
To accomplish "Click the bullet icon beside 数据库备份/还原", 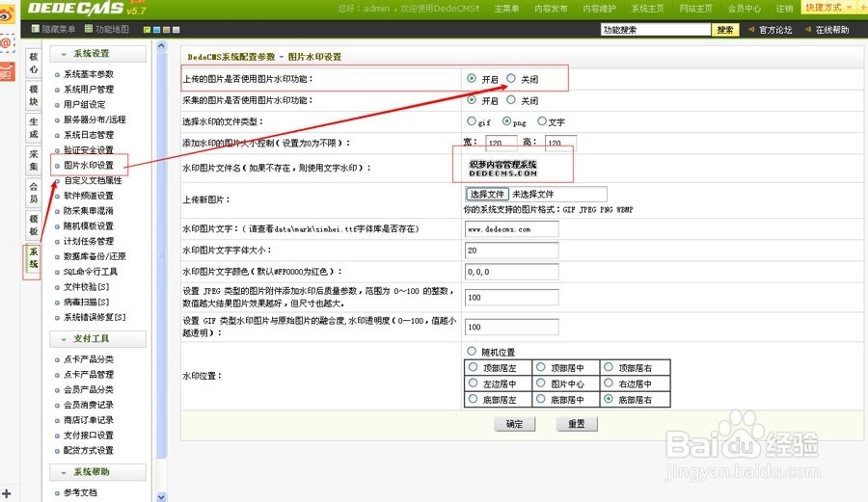I will (57, 257).
